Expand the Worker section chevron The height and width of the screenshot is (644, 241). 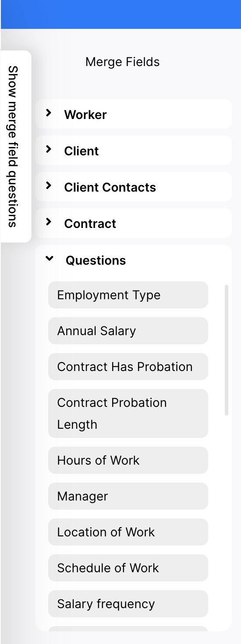point(49,113)
